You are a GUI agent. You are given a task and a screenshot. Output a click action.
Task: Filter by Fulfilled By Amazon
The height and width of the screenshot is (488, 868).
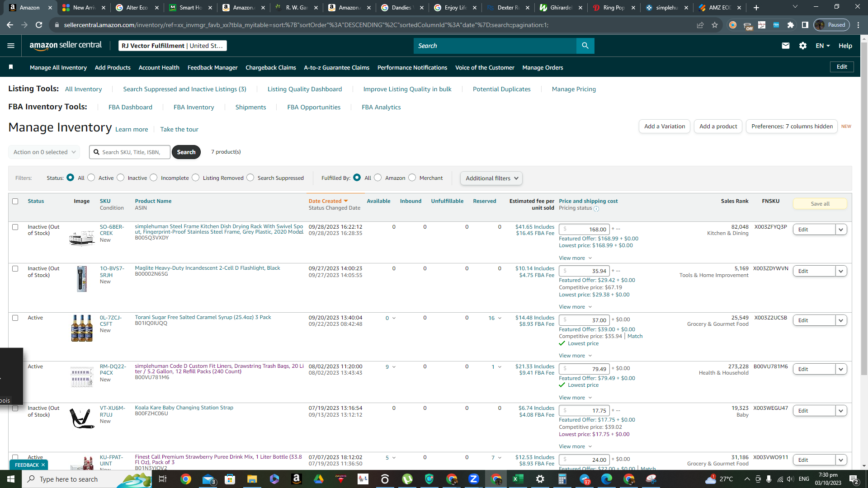[378, 178]
